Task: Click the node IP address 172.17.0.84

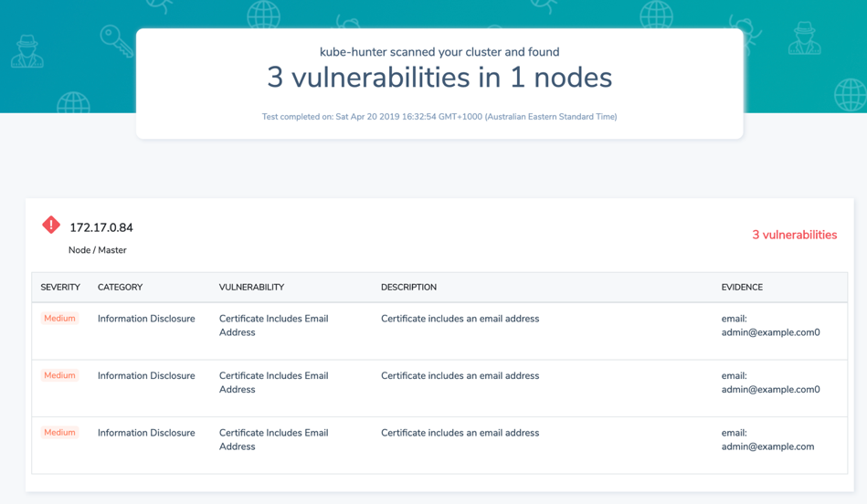Action: (101, 227)
